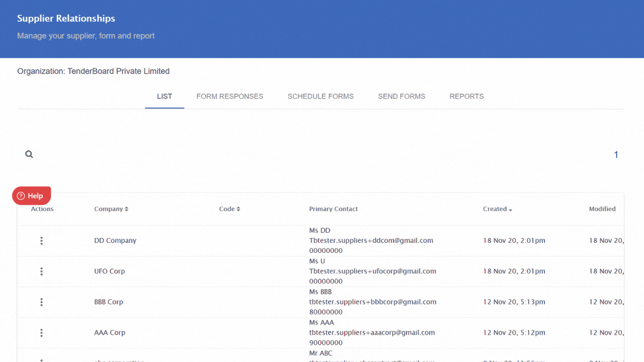Click the Supplier Relationships page title

tap(66, 19)
